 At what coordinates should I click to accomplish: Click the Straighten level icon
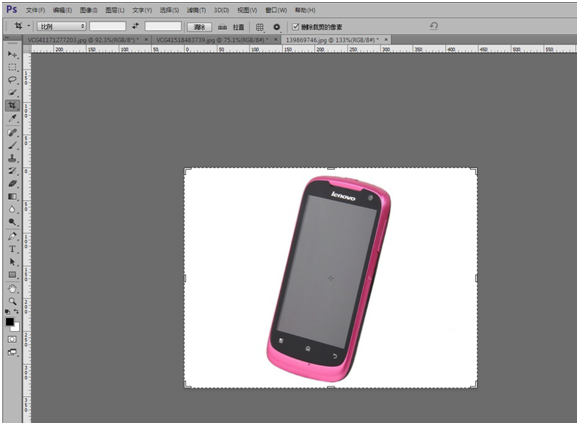click(x=222, y=27)
